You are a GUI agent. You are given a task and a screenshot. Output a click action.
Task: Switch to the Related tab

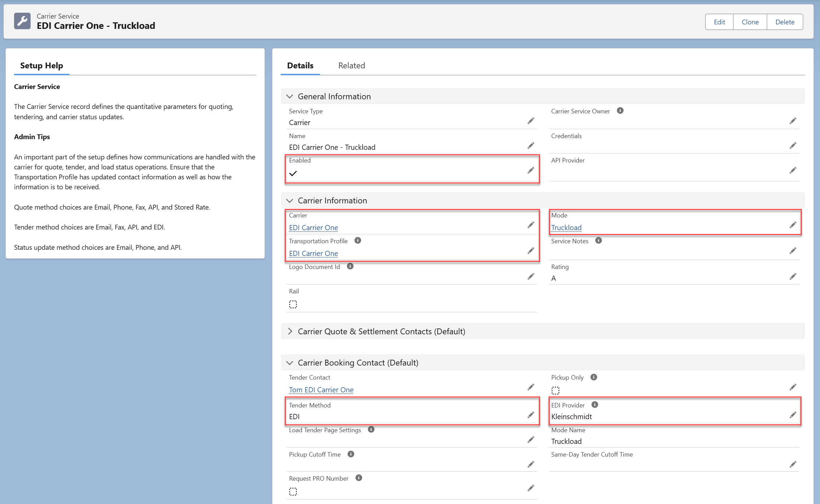point(351,66)
